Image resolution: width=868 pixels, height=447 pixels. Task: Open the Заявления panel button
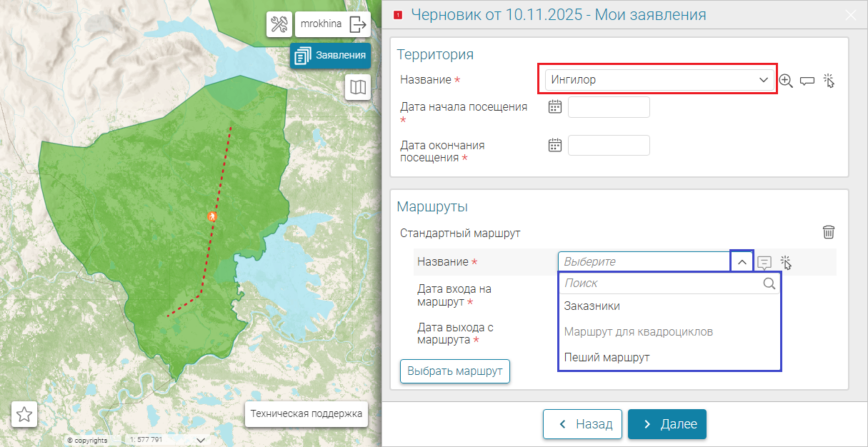(330, 55)
